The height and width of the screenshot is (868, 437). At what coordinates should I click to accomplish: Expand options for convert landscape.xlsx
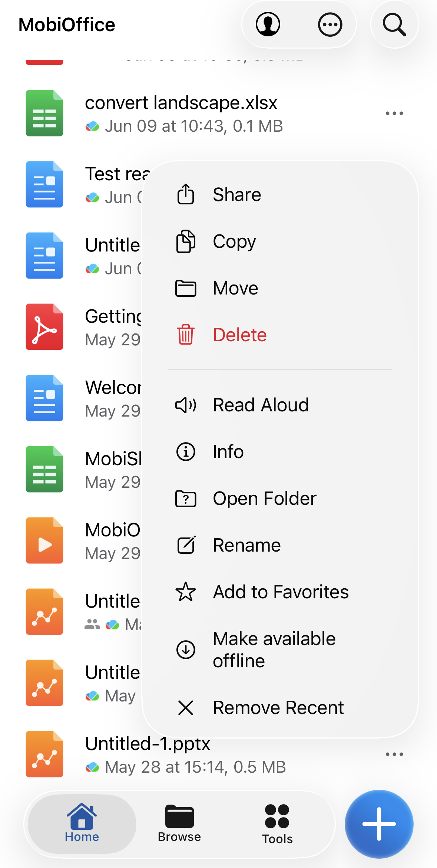[x=394, y=113]
